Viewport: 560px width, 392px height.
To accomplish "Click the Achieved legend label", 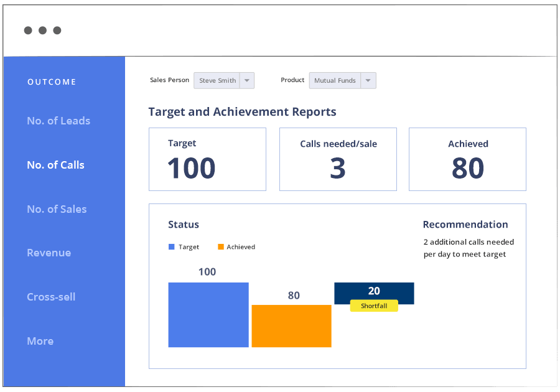I will (241, 247).
